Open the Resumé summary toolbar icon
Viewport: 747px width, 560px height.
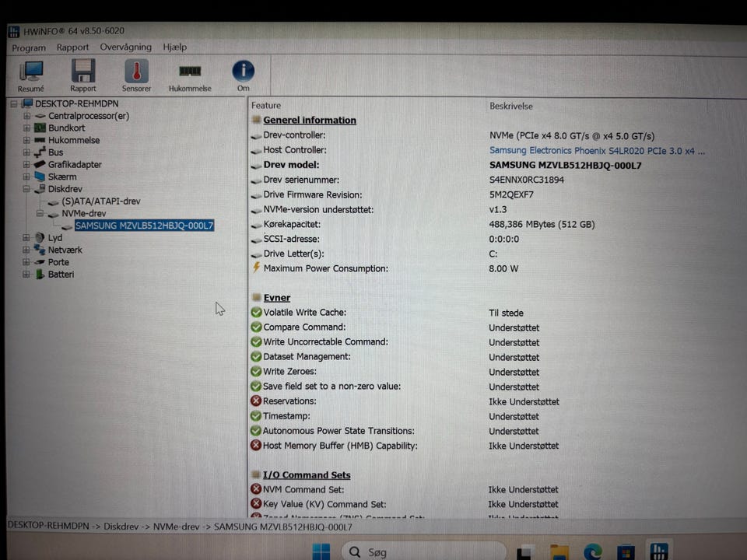point(31,75)
